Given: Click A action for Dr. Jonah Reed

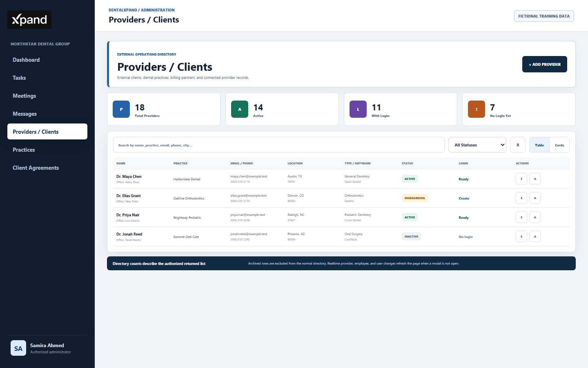Looking at the screenshot, I should 535,236.
